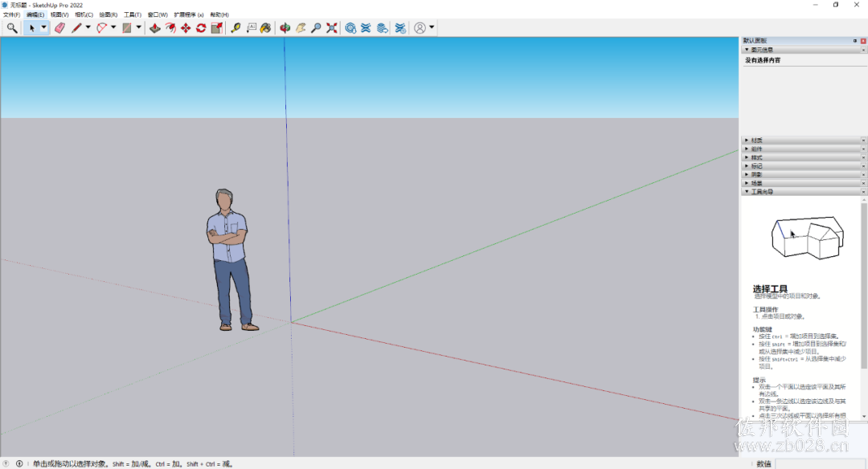Select the Scale tool
The image size is (868, 469).
(x=217, y=27)
